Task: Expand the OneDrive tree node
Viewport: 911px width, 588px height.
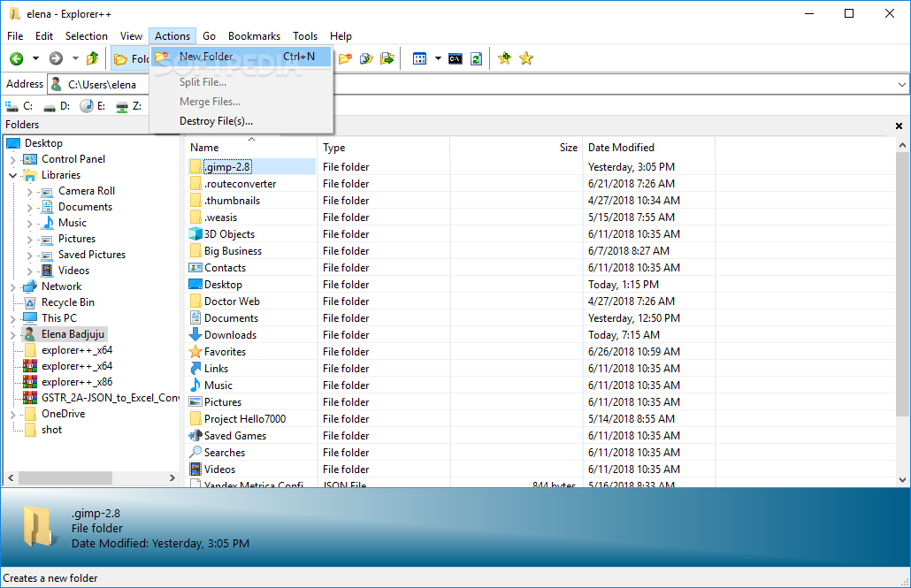Action: tap(12, 415)
